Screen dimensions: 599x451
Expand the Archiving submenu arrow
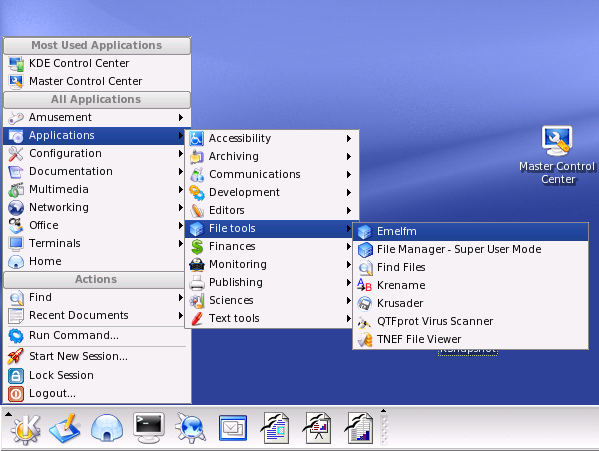(349, 156)
